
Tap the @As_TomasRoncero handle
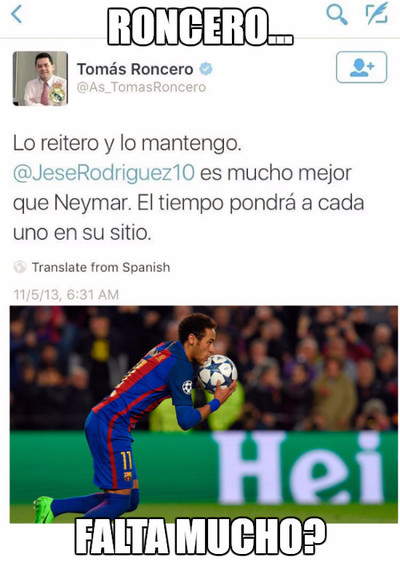tap(141, 87)
